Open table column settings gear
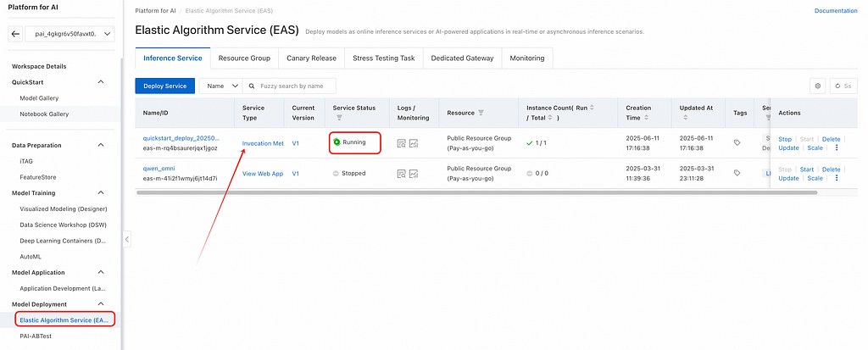This screenshot has width=868, height=350. tap(818, 86)
